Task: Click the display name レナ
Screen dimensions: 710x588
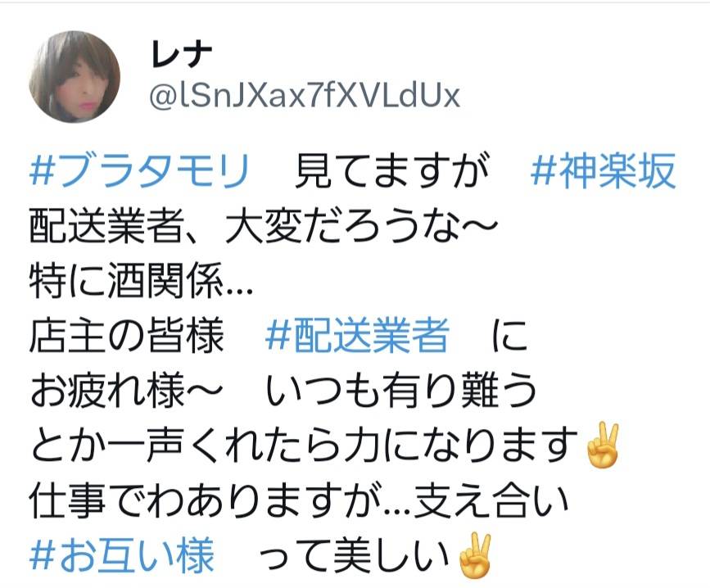Action: click(182, 55)
